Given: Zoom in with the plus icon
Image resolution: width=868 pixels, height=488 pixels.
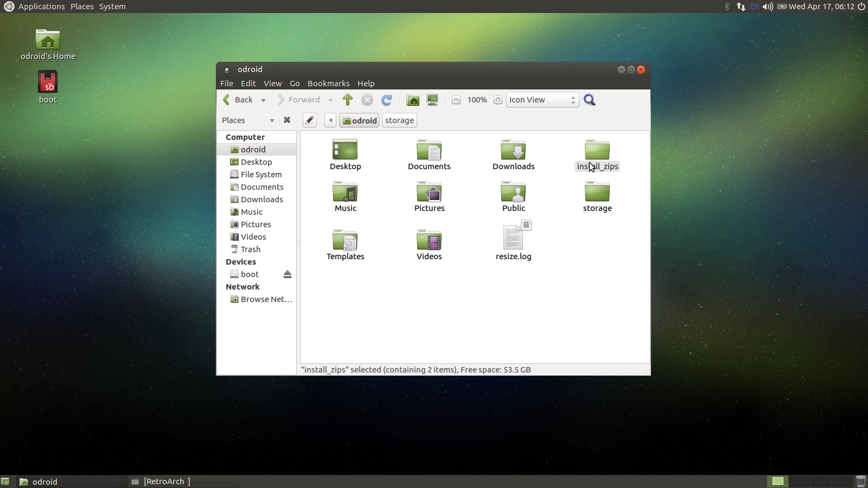Looking at the screenshot, I should pyautogui.click(x=497, y=100).
